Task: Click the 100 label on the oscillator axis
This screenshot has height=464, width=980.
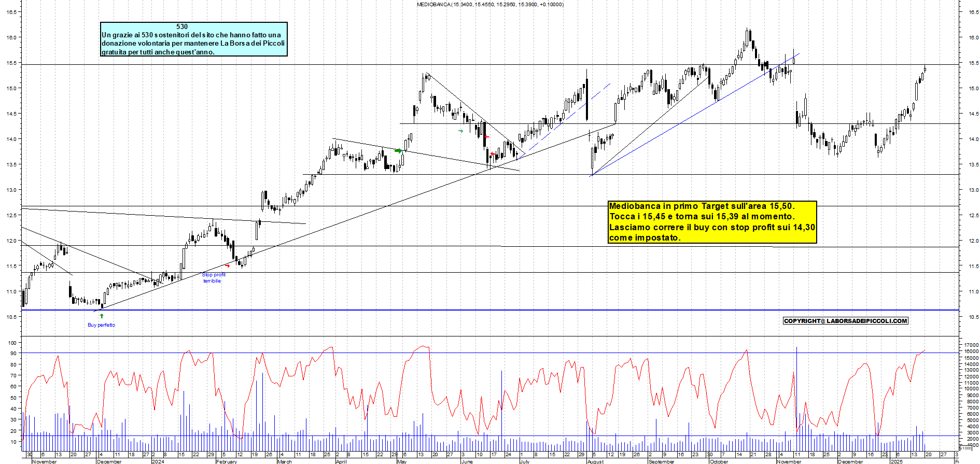Action: tap(12, 343)
